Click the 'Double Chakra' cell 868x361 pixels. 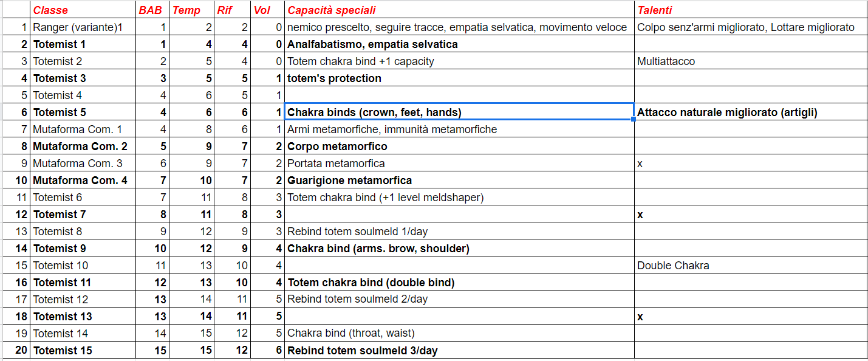[751, 266]
